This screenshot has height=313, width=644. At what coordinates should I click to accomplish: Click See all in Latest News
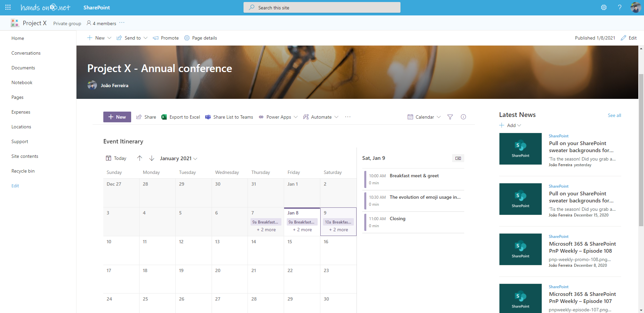point(614,115)
